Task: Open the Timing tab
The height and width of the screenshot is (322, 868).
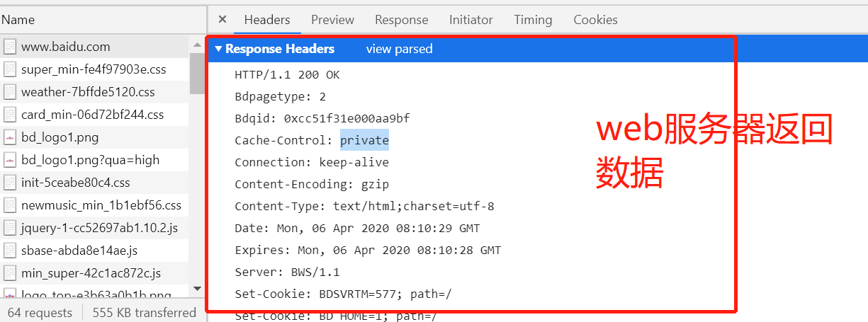Action: pos(533,20)
